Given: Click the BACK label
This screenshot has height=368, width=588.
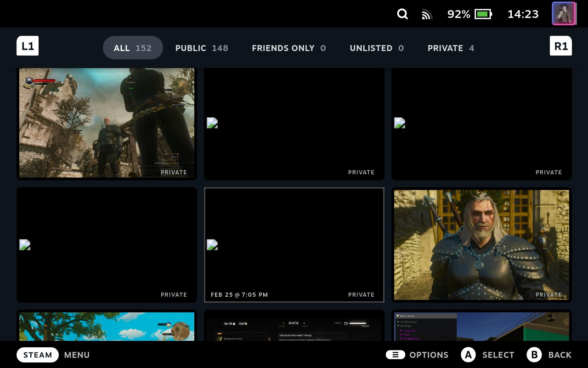Looking at the screenshot, I should point(560,355).
